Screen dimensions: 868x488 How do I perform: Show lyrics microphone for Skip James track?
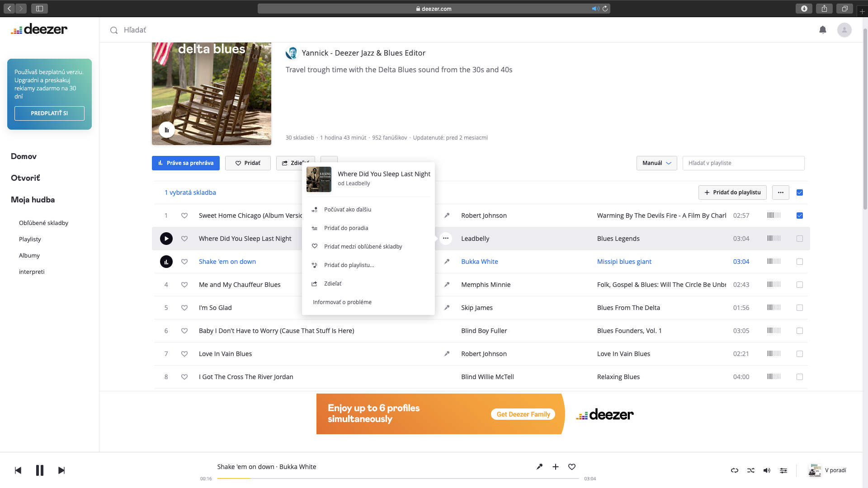(x=447, y=308)
